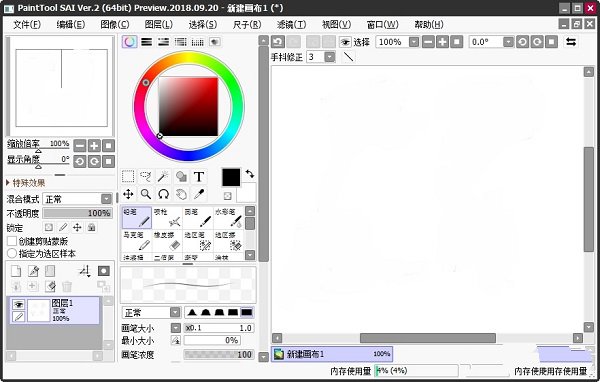This screenshot has width=600, height=382.
Task: Open the brush blend mode 正常 dropdown
Action: coord(151,313)
